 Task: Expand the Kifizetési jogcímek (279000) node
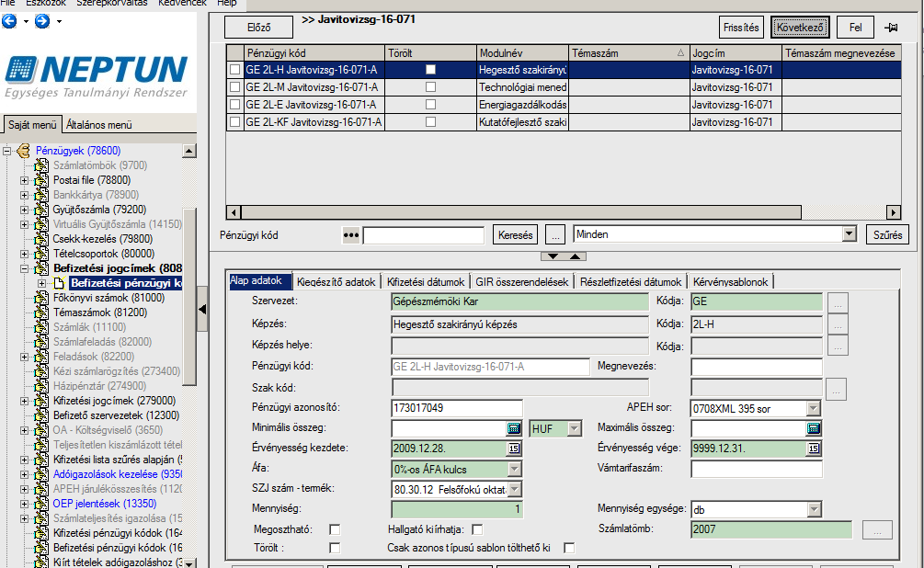24,401
